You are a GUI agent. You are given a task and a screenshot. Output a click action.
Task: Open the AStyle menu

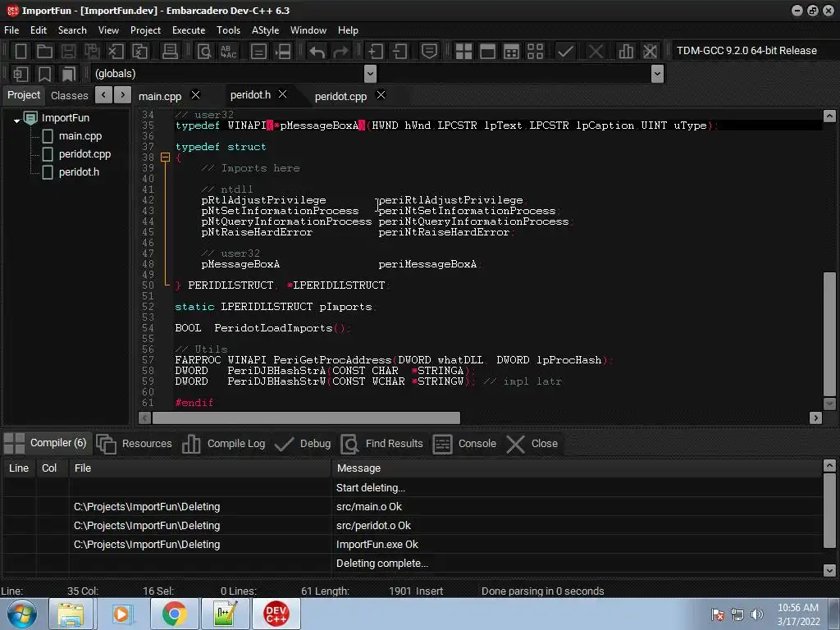265,30
